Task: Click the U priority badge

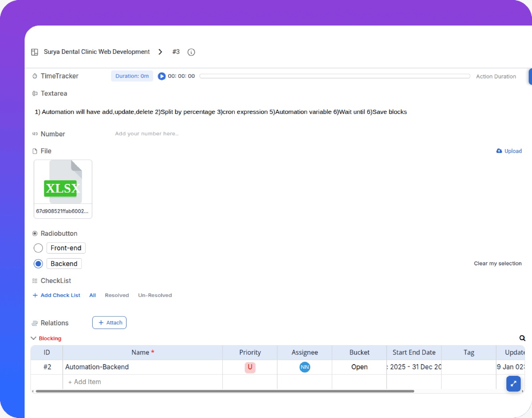Action: pyautogui.click(x=250, y=367)
